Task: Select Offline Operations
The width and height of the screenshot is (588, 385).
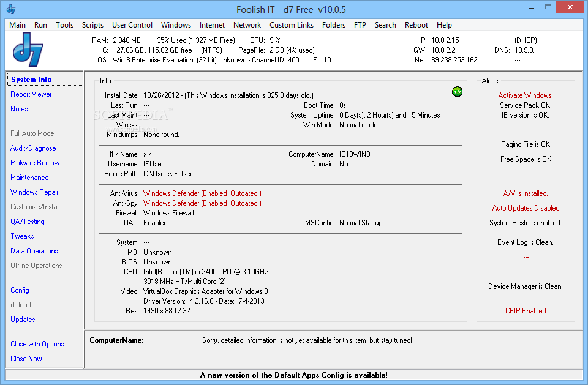Action: coord(36,266)
